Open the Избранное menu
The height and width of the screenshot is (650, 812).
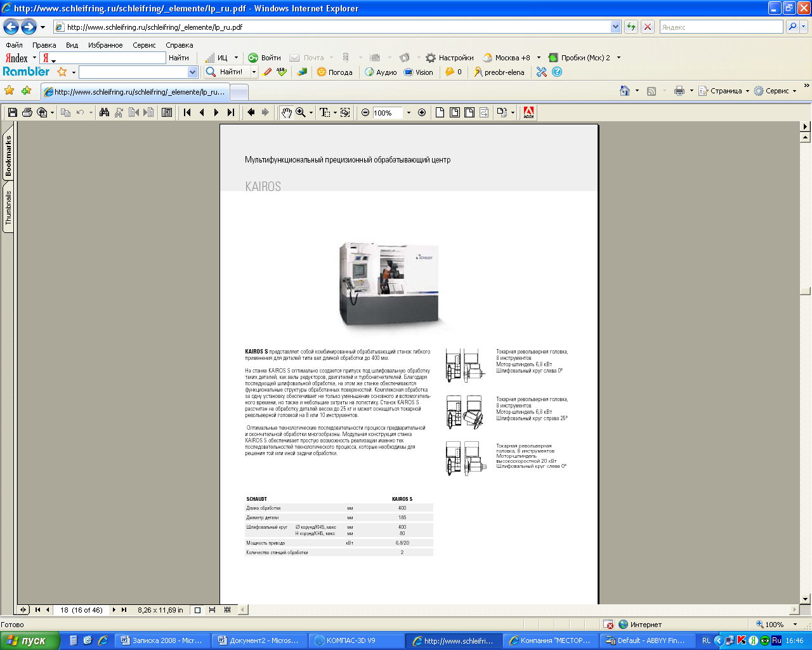pos(105,45)
